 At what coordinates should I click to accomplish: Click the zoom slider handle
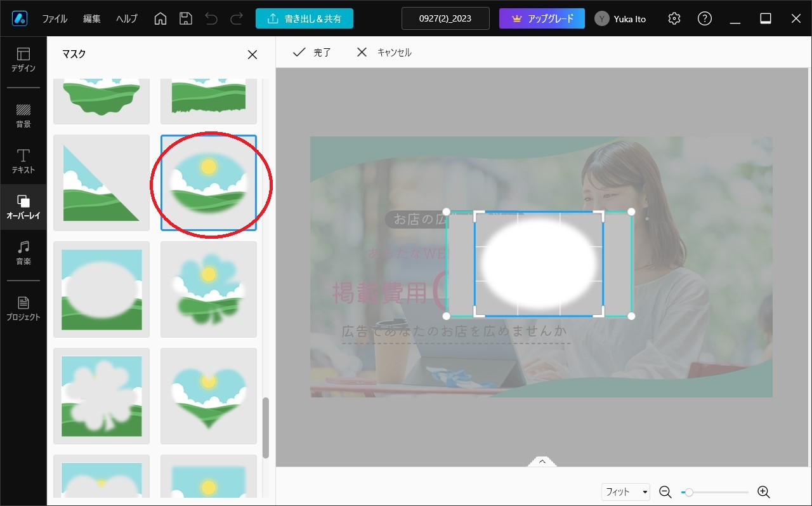point(689,492)
